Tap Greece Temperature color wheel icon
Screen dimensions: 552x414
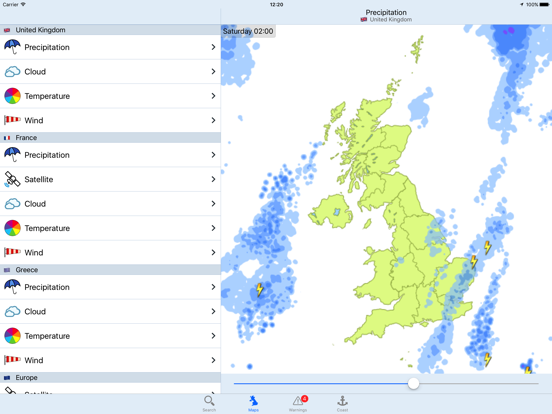12,335
